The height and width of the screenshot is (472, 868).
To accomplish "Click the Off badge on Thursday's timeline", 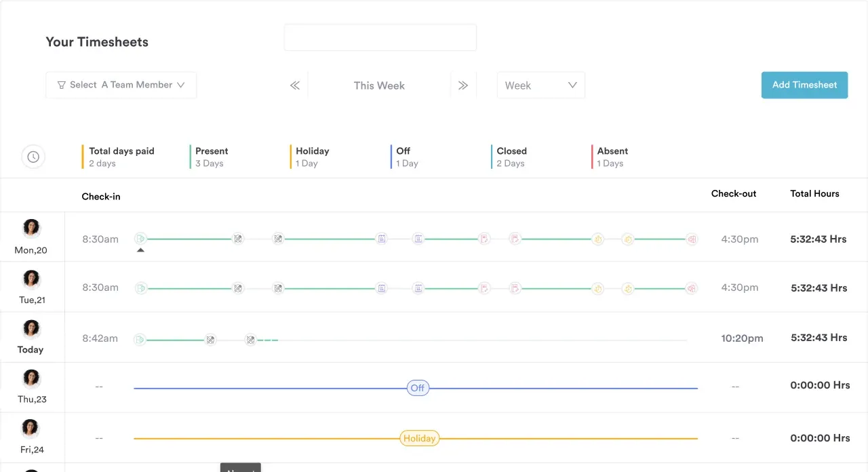I will pyautogui.click(x=417, y=389).
